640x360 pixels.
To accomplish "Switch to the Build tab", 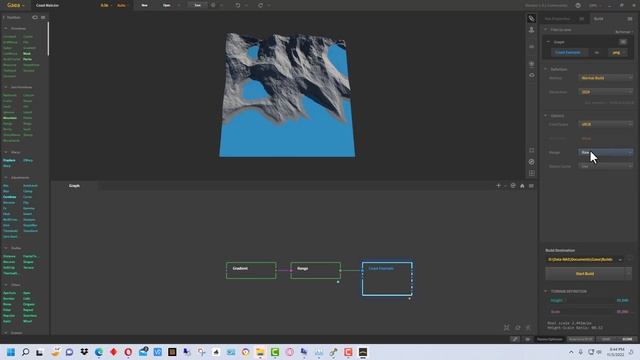I will [x=598, y=19].
